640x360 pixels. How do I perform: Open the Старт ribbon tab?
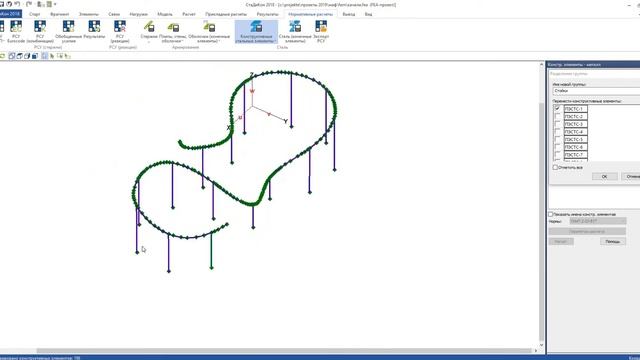[x=35, y=14]
